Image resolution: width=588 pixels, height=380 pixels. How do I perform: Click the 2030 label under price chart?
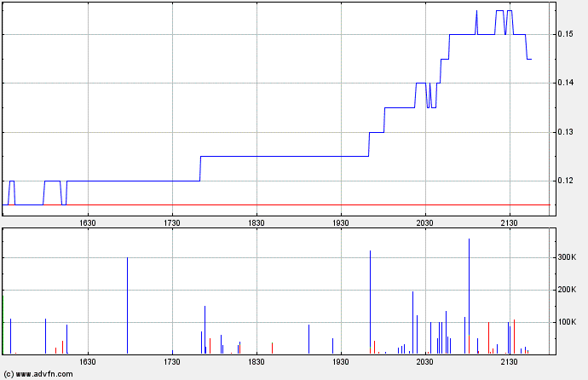[425, 223]
